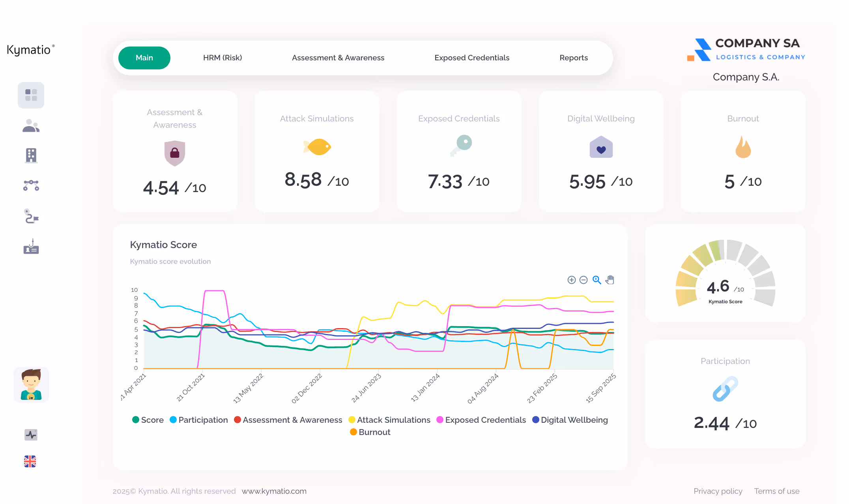The image size is (849, 504).
Task: Click the chart zoom-out minus icon
Action: (x=583, y=280)
